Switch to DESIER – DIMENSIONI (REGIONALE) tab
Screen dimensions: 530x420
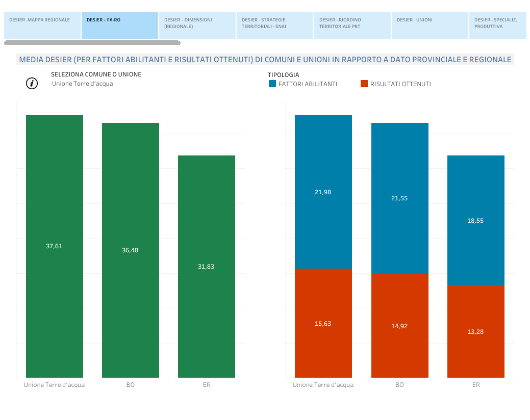(197, 25)
